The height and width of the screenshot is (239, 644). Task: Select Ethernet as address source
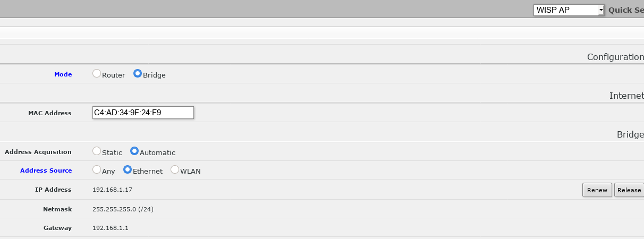128,170
